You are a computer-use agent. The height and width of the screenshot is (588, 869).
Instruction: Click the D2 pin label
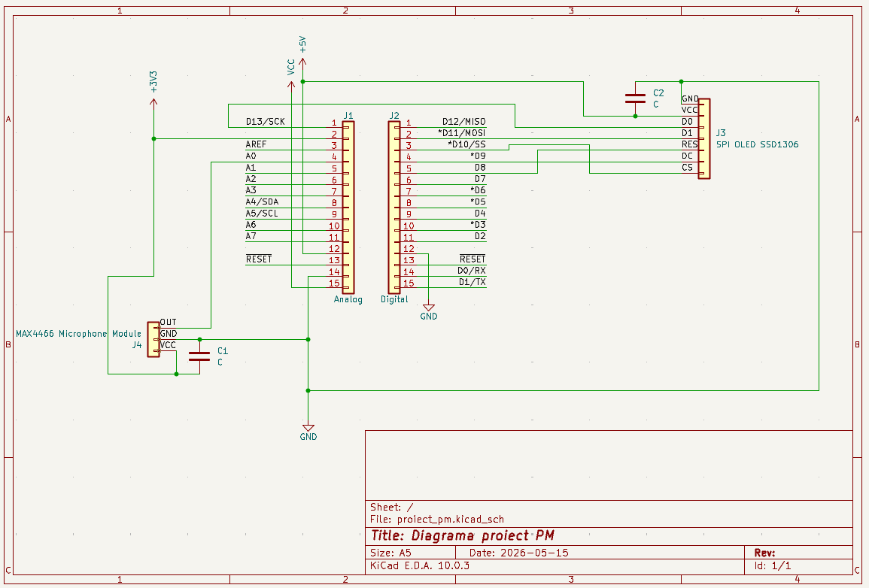click(x=480, y=236)
